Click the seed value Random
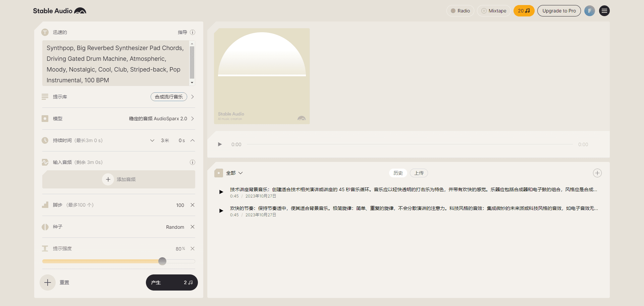644x306 pixels. click(175, 227)
